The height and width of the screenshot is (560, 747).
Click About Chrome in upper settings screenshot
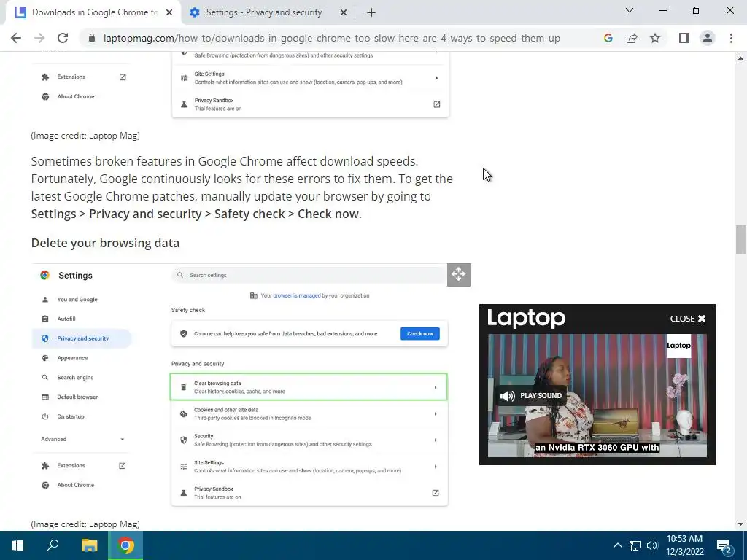[x=75, y=96]
